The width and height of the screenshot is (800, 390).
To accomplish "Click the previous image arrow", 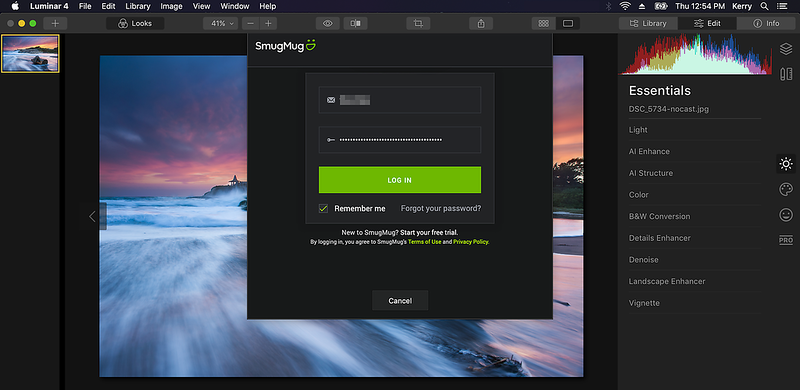I will click(92, 216).
